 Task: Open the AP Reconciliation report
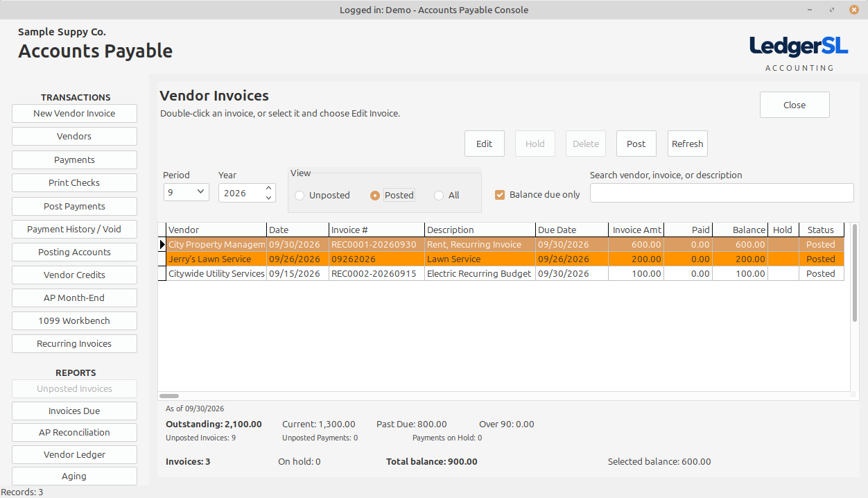[74, 433]
